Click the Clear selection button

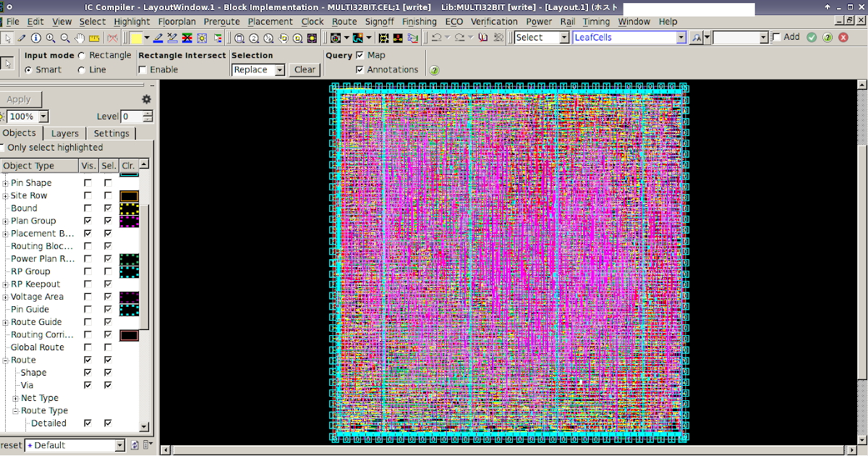click(304, 69)
